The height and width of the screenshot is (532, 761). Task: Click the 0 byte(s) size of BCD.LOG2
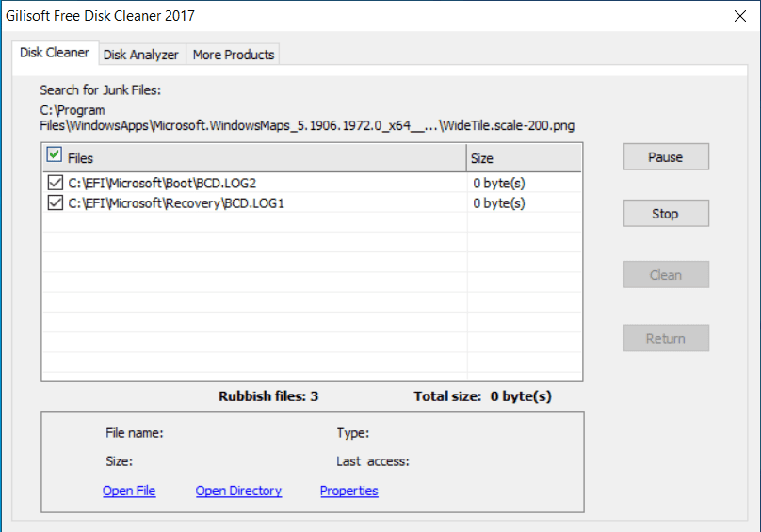[x=499, y=183]
